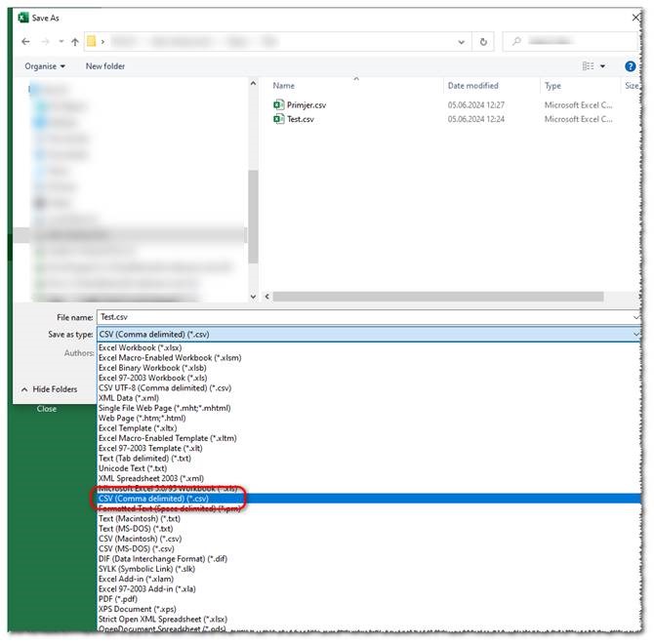Choose Excel Macro-Enabled Template (*.xltm)
This screenshot has width=654, height=644.
pos(167,438)
